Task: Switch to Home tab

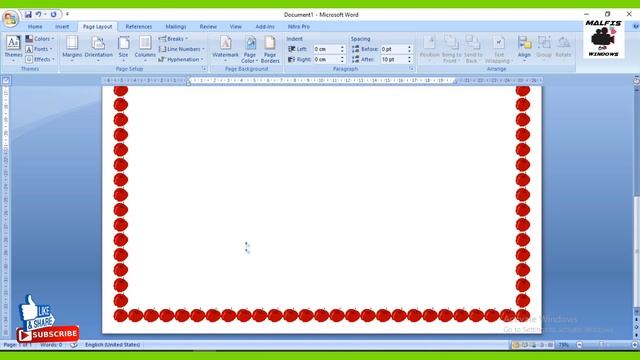Action: (x=35, y=27)
